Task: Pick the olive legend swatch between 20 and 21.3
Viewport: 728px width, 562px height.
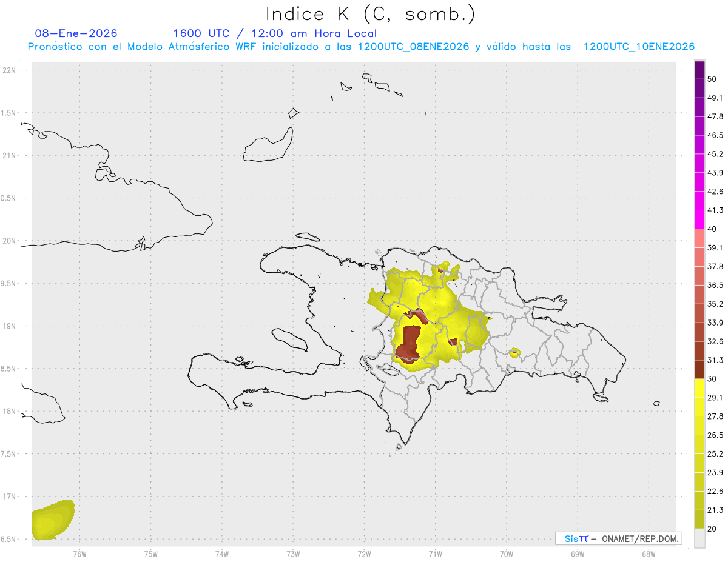Action: tap(699, 520)
